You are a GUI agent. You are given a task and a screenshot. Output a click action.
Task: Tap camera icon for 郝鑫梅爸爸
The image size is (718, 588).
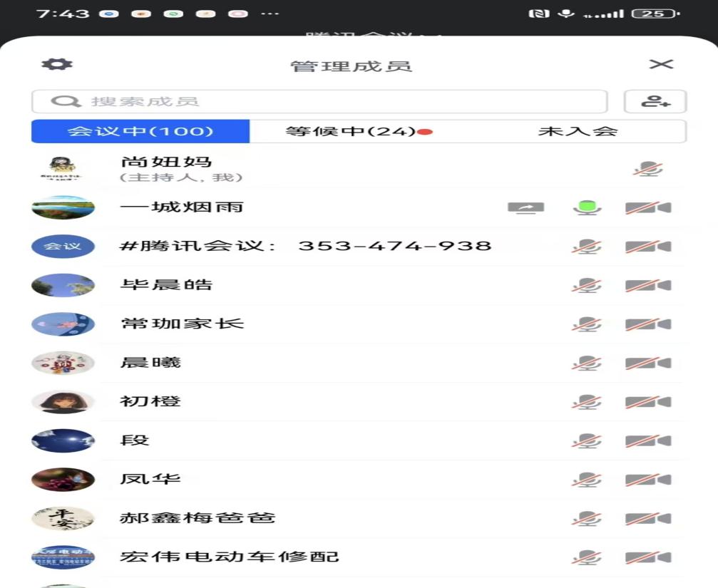(x=648, y=518)
